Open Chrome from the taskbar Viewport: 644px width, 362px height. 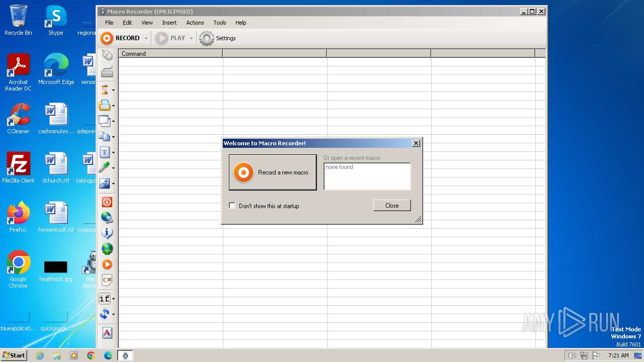(91, 355)
